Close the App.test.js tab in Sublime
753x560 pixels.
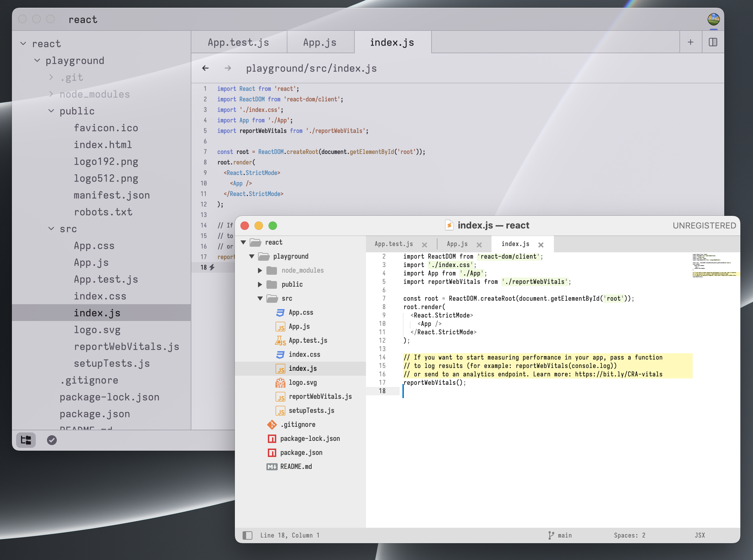pos(425,245)
